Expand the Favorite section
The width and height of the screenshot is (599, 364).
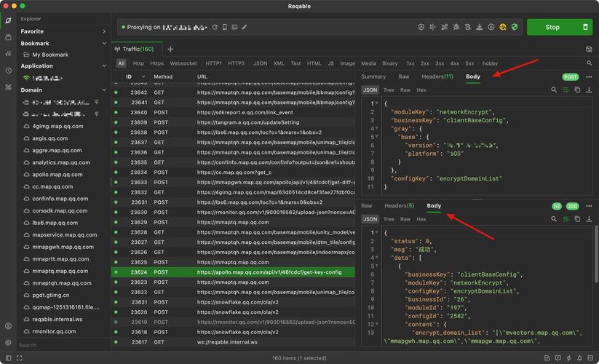point(104,31)
